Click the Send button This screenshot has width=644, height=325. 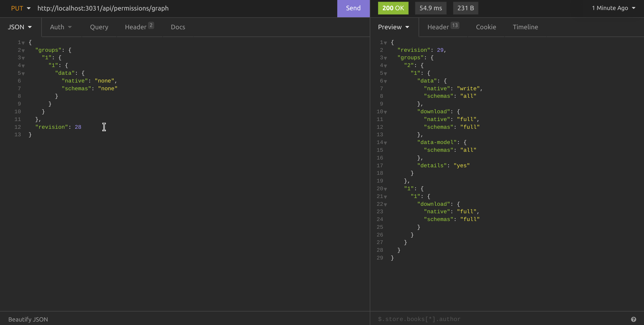click(353, 8)
